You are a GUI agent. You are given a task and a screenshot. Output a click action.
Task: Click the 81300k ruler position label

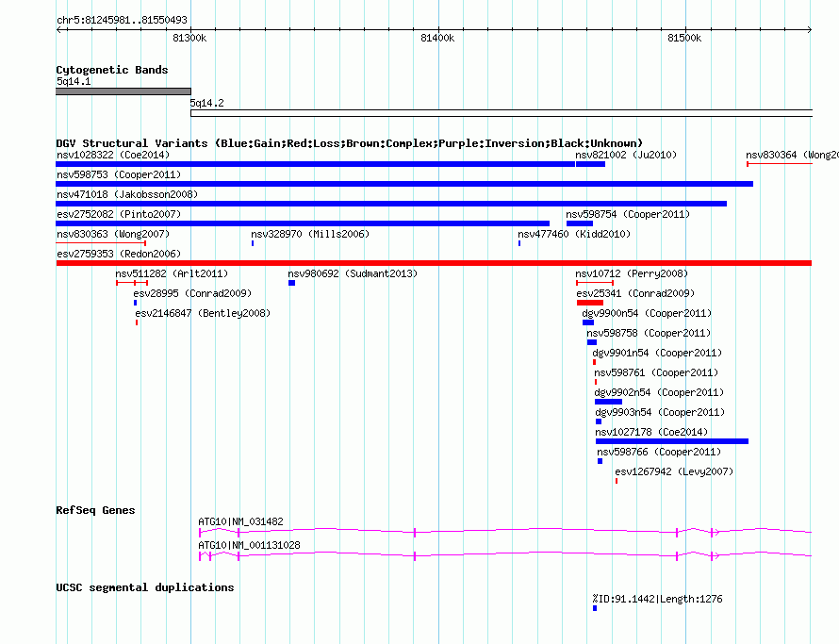189,38
